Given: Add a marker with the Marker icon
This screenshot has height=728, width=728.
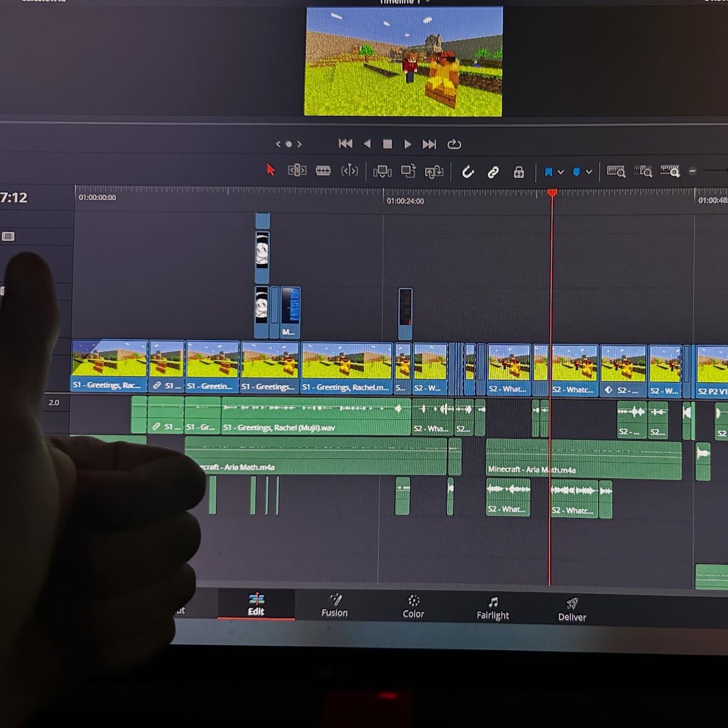Looking at the screenshot, I should point(576,172).
